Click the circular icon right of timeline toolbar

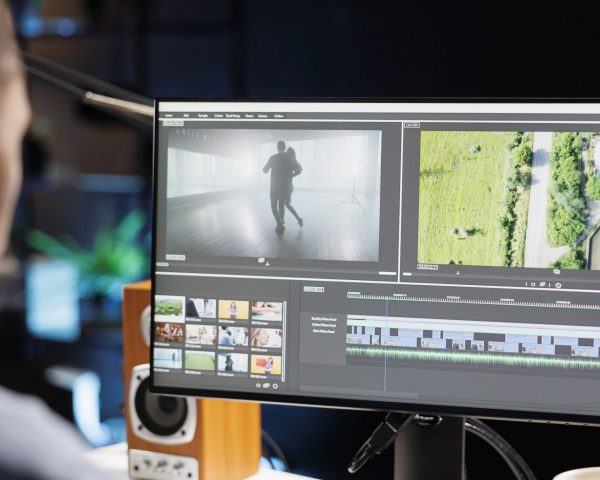[x=558, y=285]
